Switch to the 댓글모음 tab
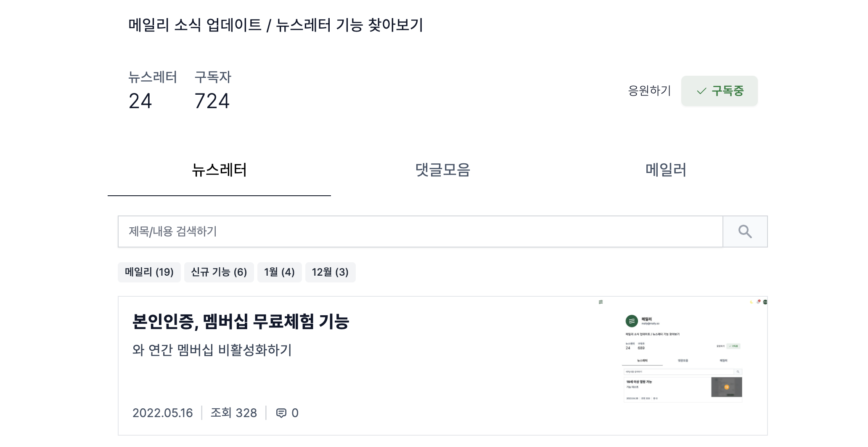The height and width of the screenshot is (447, 868). tap(442, 170)
